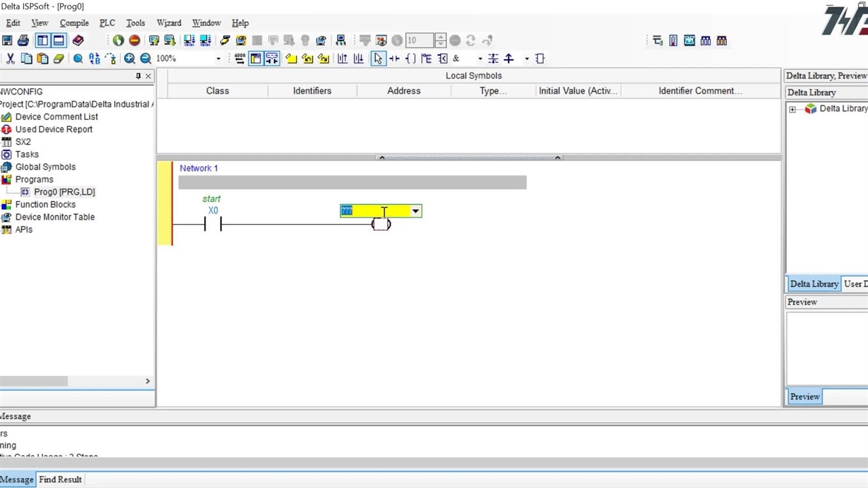Select the Cut scissors icon
Image resolution: width=868 pixels, height=488 pixels.
click(x=10, y=59)
